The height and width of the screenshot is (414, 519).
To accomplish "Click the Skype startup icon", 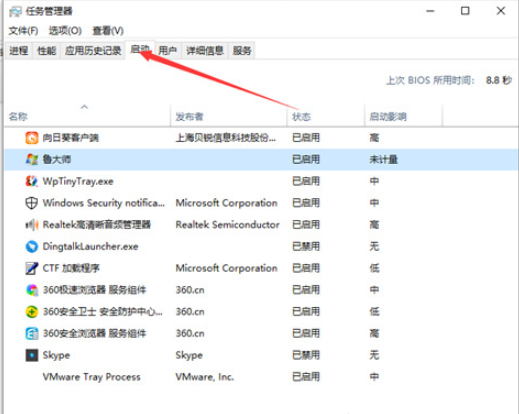I will pos(32,355).
